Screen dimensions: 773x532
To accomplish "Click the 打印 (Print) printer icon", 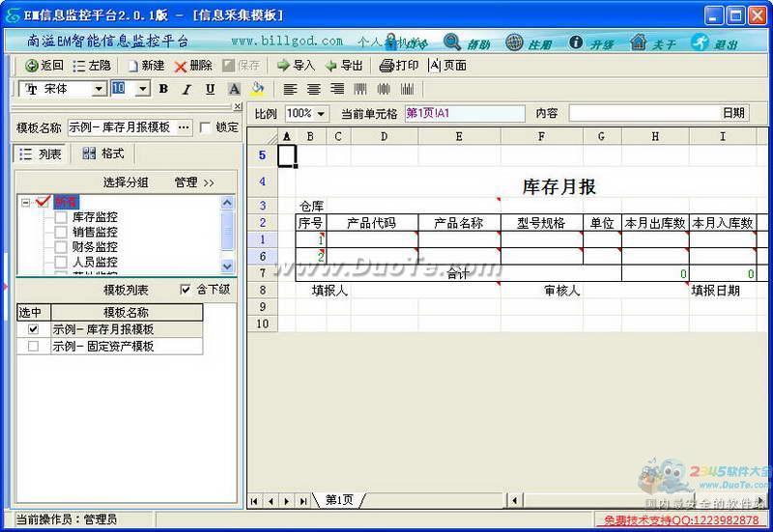I will (x=386, y=66).
